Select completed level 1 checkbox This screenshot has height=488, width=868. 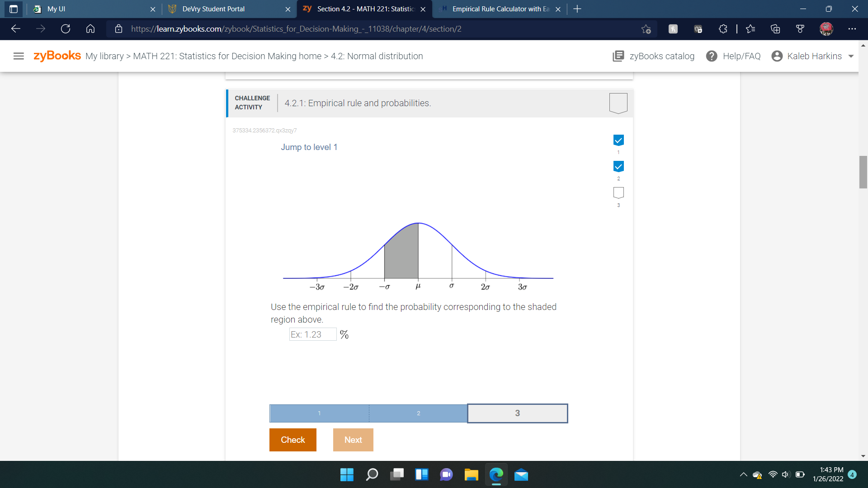coord(618,141)
